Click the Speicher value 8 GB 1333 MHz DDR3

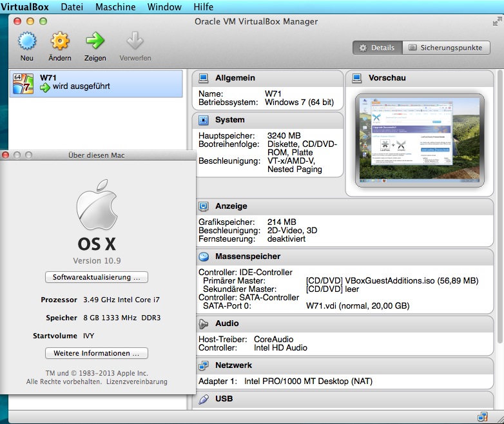coord(122,318)
